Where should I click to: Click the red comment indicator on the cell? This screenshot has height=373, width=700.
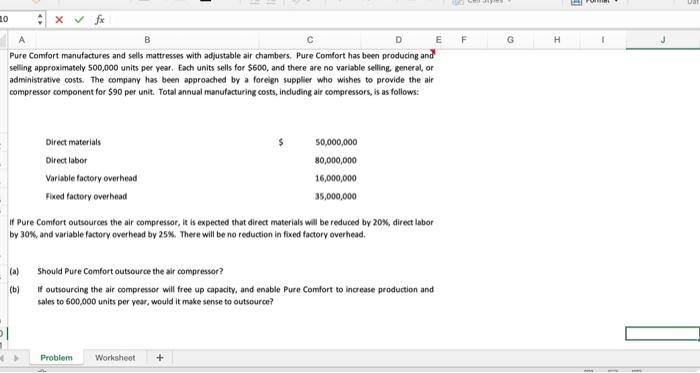[432, 53]
